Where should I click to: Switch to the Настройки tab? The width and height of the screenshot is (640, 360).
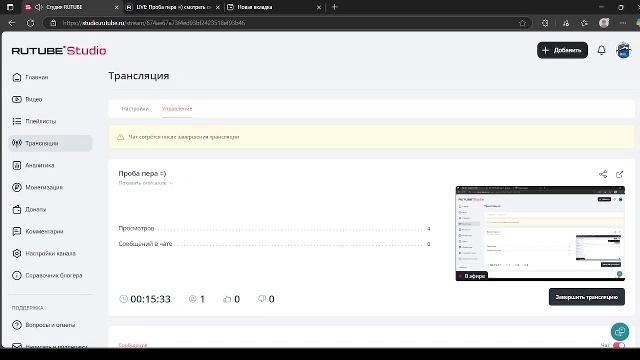(135, 109)
